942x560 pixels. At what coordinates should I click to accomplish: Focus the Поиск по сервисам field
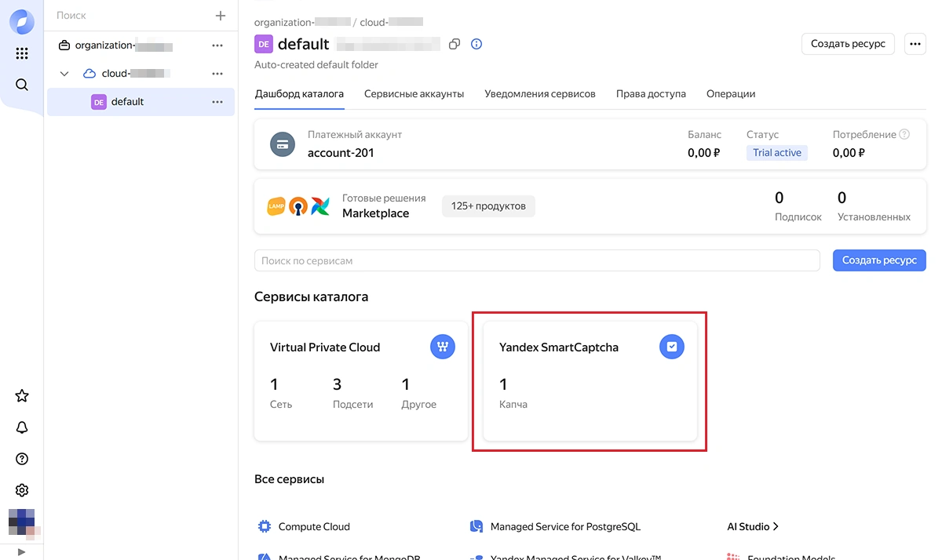pyautogui.click(x=537, y=260)
